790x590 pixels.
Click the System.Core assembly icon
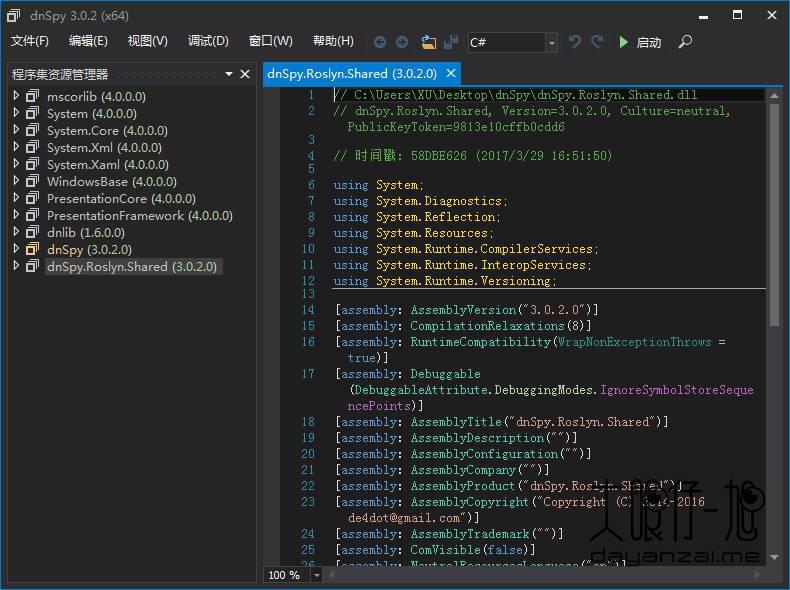click(x=32, y=130)
